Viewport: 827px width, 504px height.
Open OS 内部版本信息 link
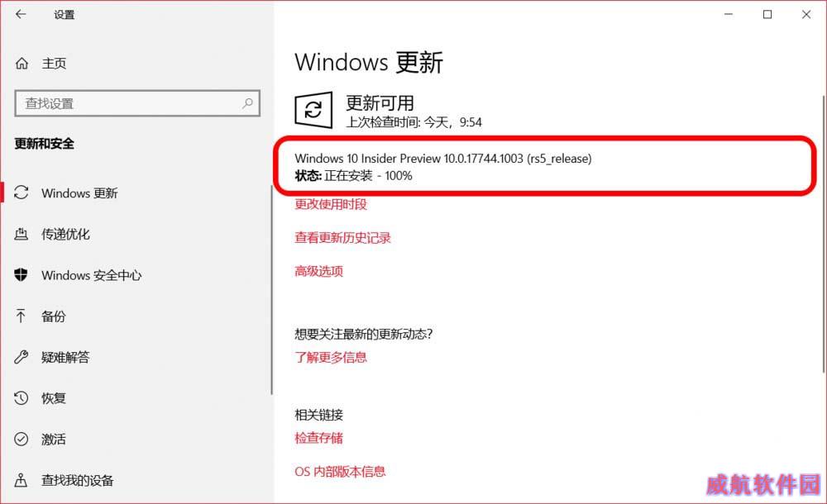[x=340, y=471]
